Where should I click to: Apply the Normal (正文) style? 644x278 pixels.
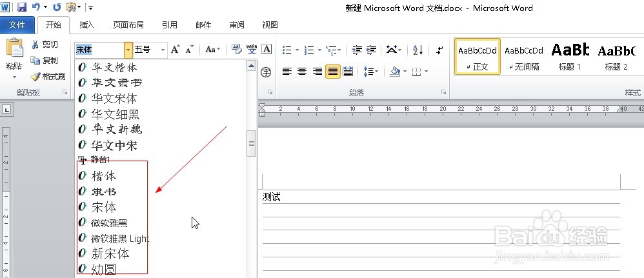(x=478, y=57)
